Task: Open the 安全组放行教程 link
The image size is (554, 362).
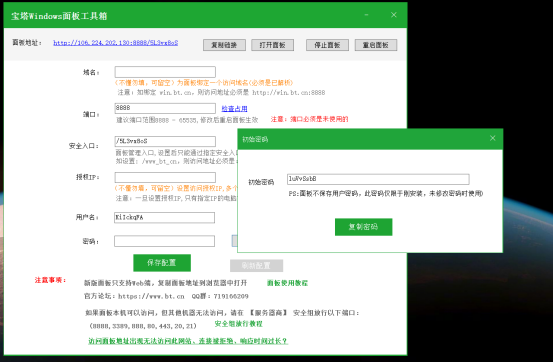Action: 238,324
